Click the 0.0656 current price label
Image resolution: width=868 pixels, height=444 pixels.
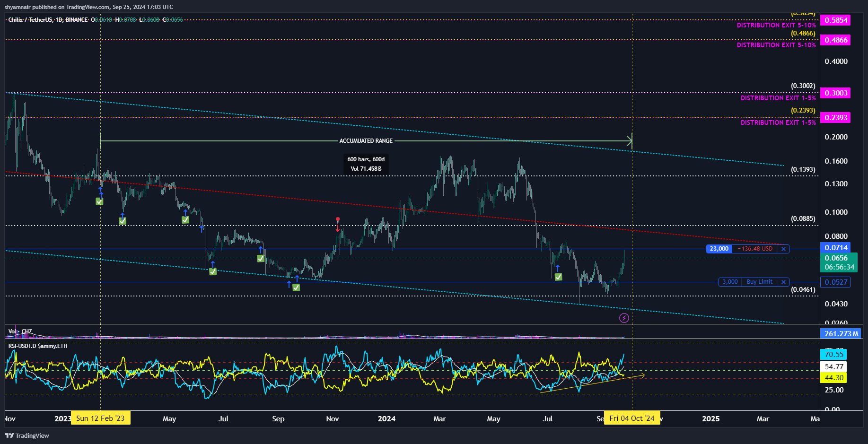[x=836, y=258]
